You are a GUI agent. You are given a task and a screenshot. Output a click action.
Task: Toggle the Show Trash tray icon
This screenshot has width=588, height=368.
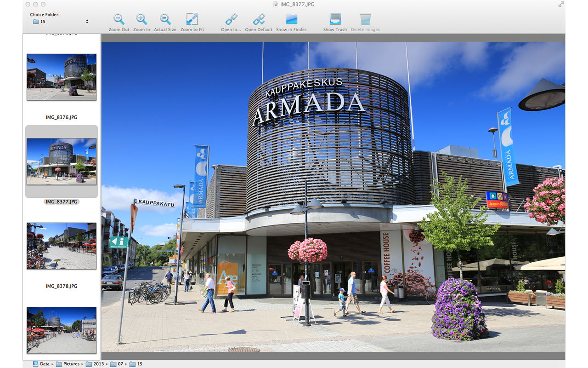(335, 19)
